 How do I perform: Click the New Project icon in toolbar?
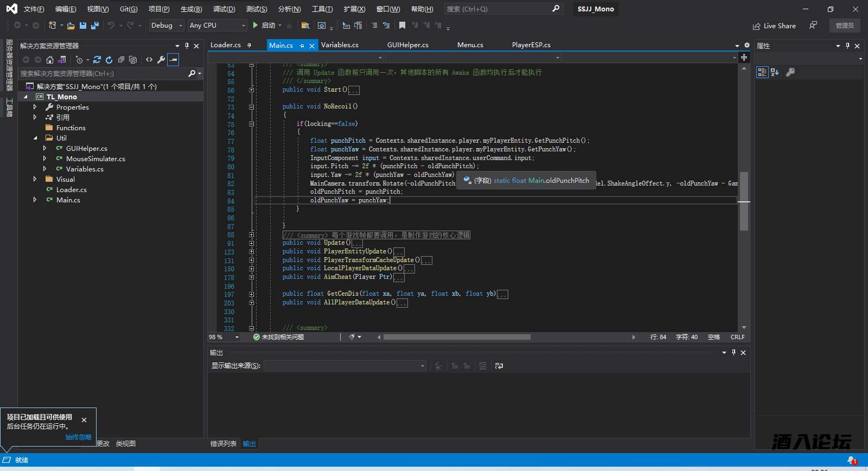[52, 26]
